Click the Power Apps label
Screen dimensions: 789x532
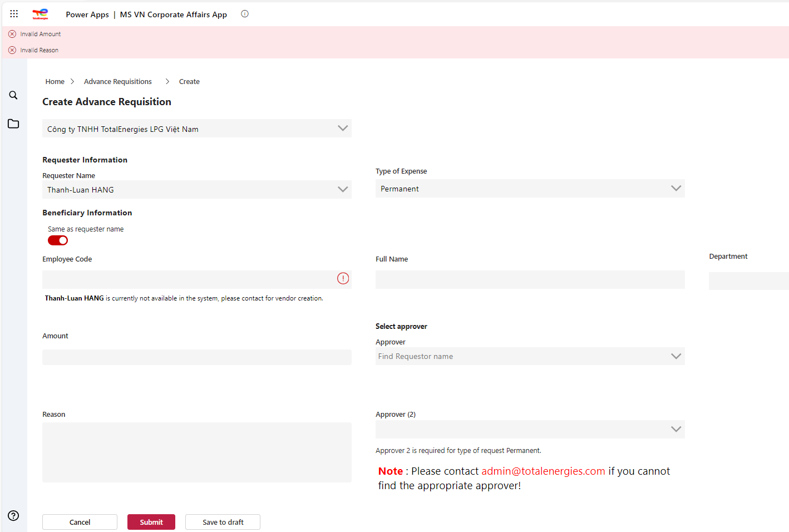(x=87, y=14)
